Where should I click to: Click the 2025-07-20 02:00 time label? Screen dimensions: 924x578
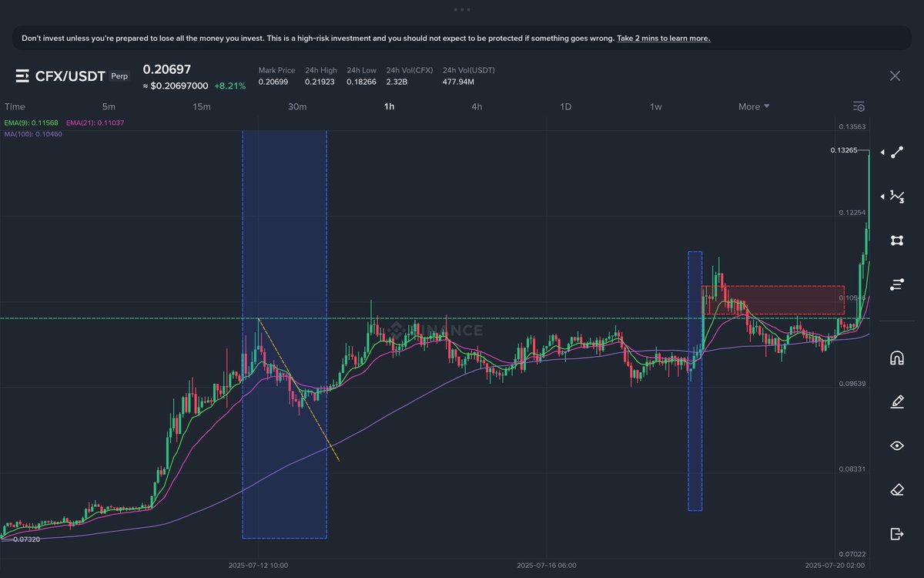click(835, 565)
